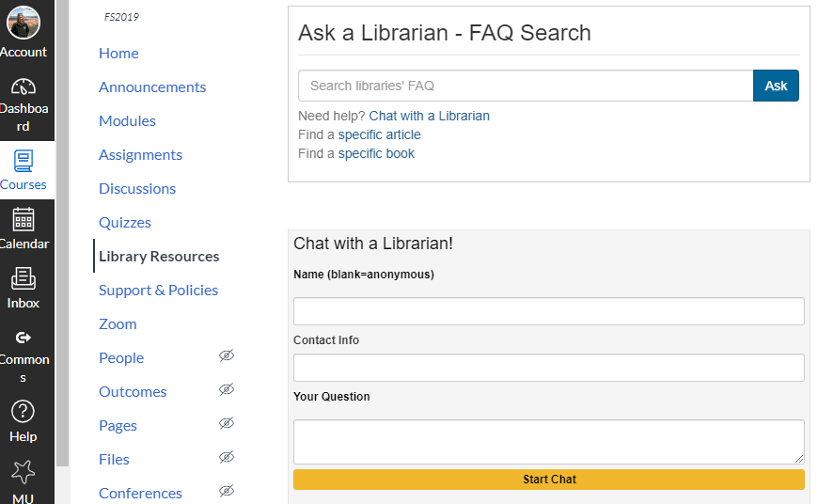Open the Help question mark icon
This screenshot has height=504, width=818.
[x=24, y=411]
